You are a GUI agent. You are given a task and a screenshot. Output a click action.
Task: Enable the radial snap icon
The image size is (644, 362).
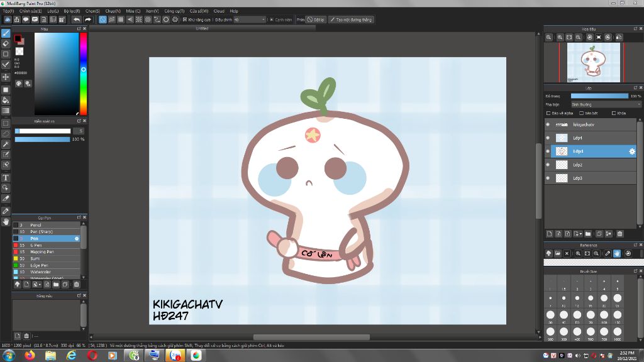(139, 19)
